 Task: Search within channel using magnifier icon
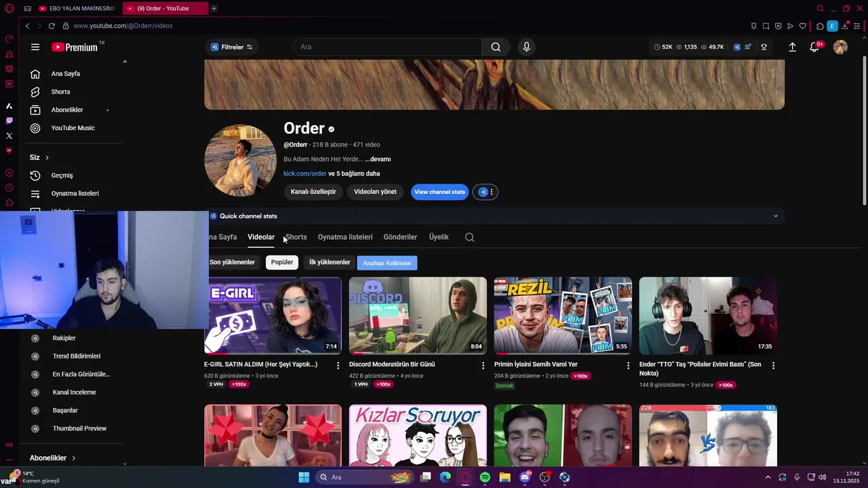[x=470, y=237]
